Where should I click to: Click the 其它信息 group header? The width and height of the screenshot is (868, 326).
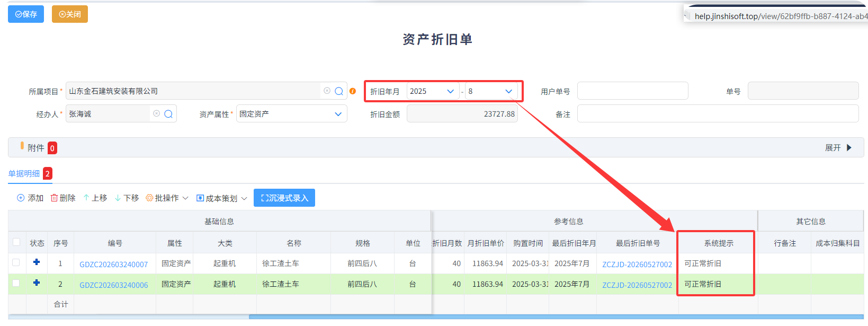point(811,221)
